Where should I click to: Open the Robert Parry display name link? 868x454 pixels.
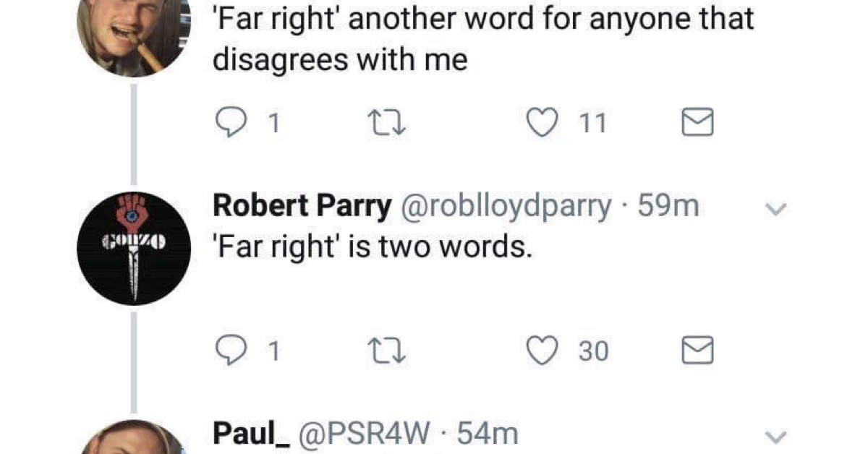[x=302, y=207]
